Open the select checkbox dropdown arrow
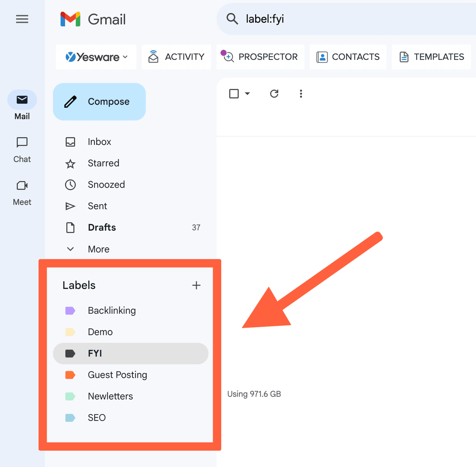 click(x=248, y=94)
